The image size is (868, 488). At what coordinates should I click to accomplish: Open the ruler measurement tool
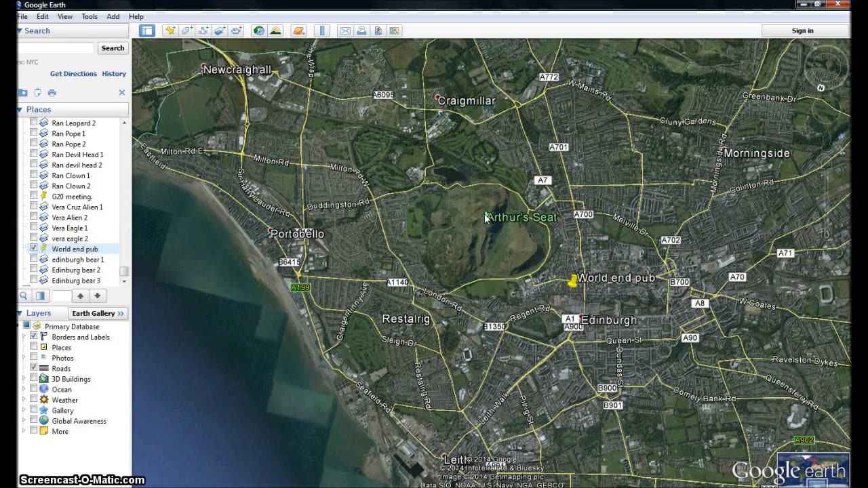[323, 30]
